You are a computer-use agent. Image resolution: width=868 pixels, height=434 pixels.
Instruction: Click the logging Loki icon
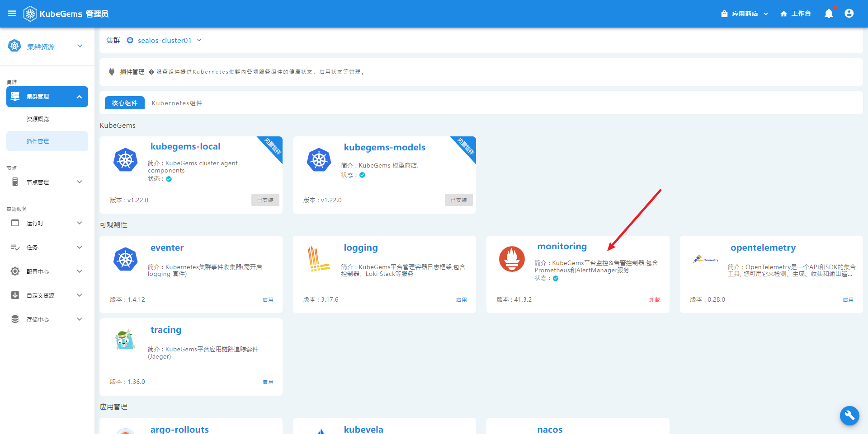(x=319, y=259)
